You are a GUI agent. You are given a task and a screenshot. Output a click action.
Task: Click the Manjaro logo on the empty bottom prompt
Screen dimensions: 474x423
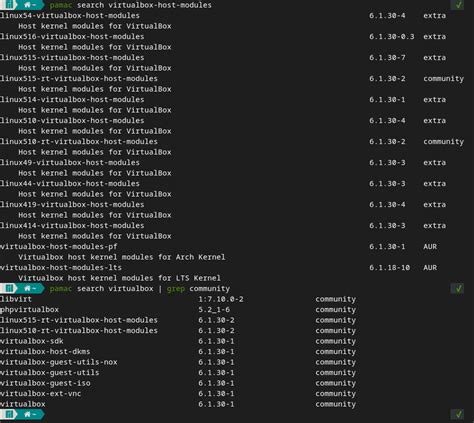pyautogui.click(x=9, y=414)
